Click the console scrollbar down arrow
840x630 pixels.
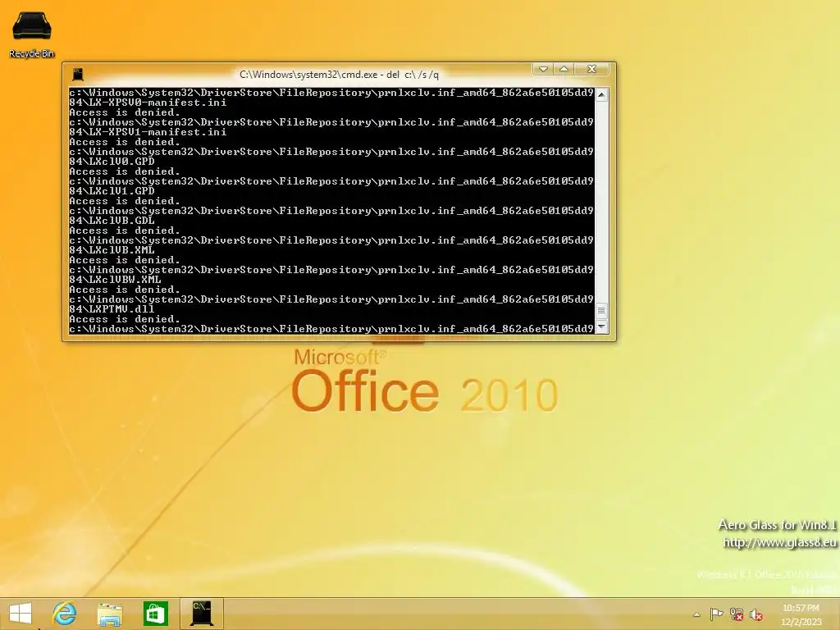pyautogui.click(x=601, y=326)
